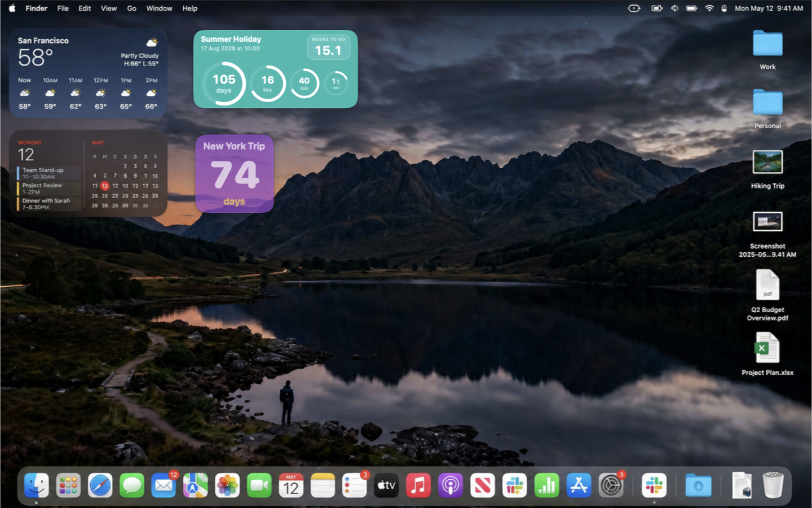
Task: Open Reminders with 3 badge
Action: [355, 485]
